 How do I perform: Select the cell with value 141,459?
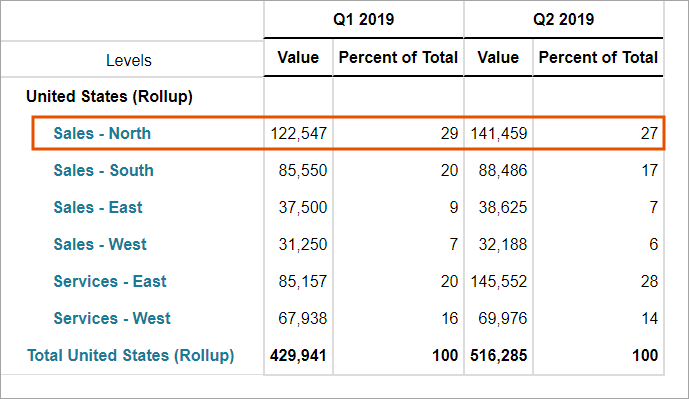tap(499, 134)
